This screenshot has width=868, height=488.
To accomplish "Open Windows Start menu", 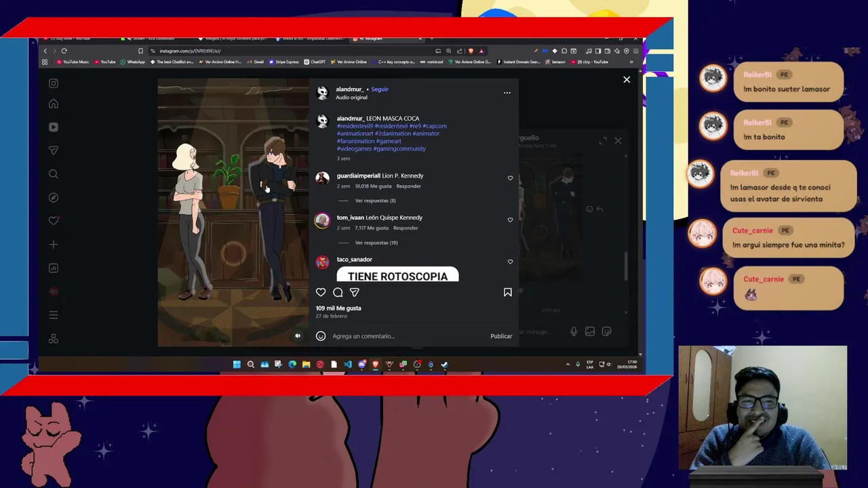I will 237,365.
